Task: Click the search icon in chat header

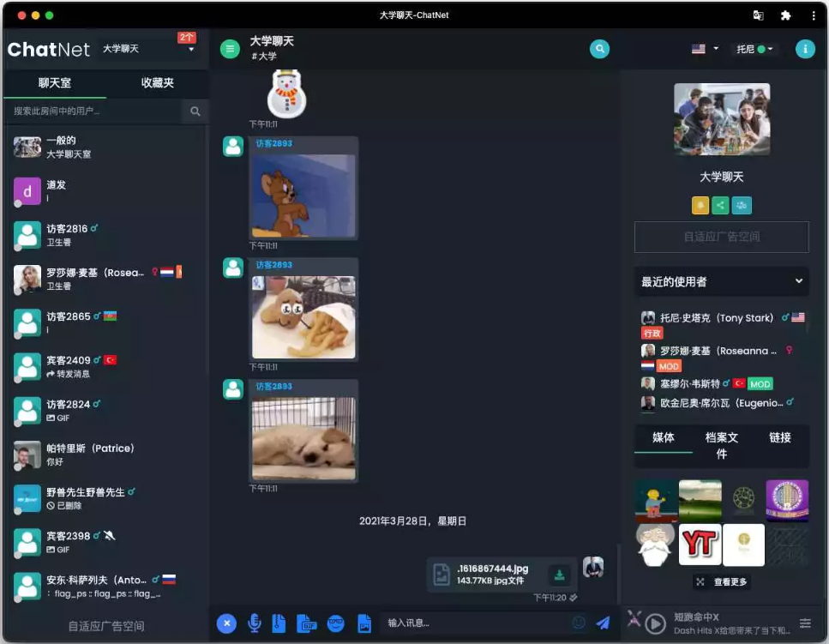Action: (600, 49)
